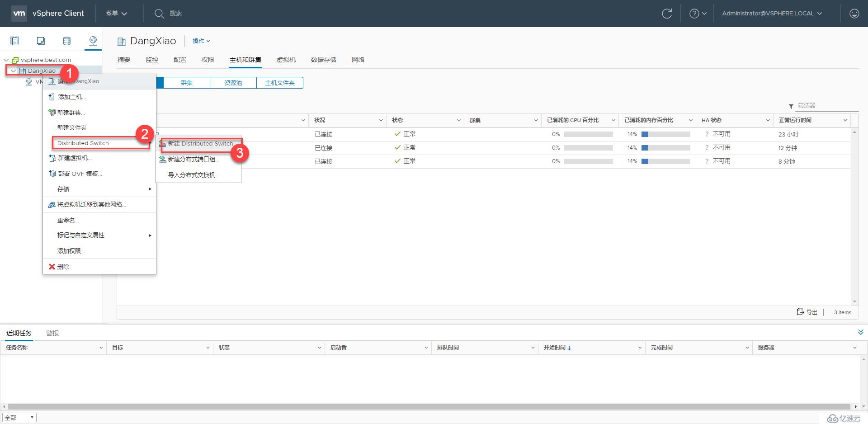Select the 资源池 sub-tab button

click(233, 83)
